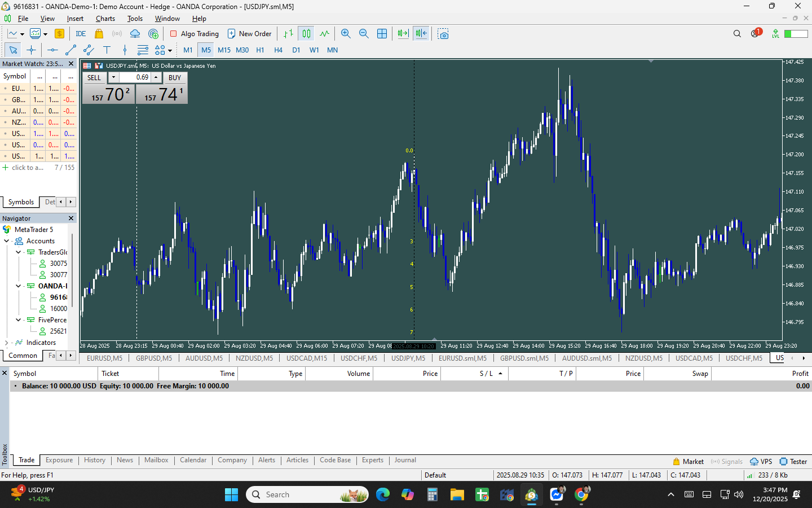This screenshot has height=508, width=812.
Task: Click the SELL button on chart panel
Action: [94, 78]
